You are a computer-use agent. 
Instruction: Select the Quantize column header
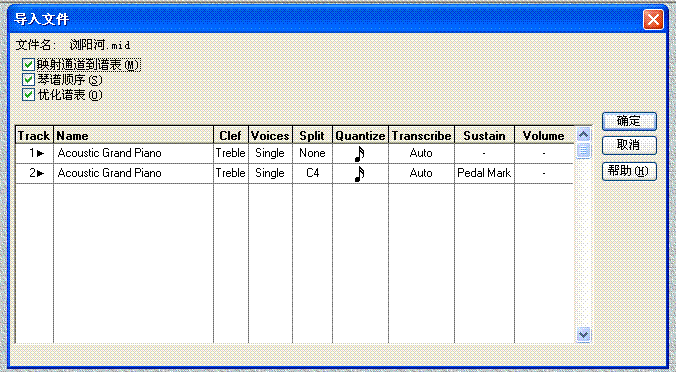pyautogui.click(x=360, y=135)
